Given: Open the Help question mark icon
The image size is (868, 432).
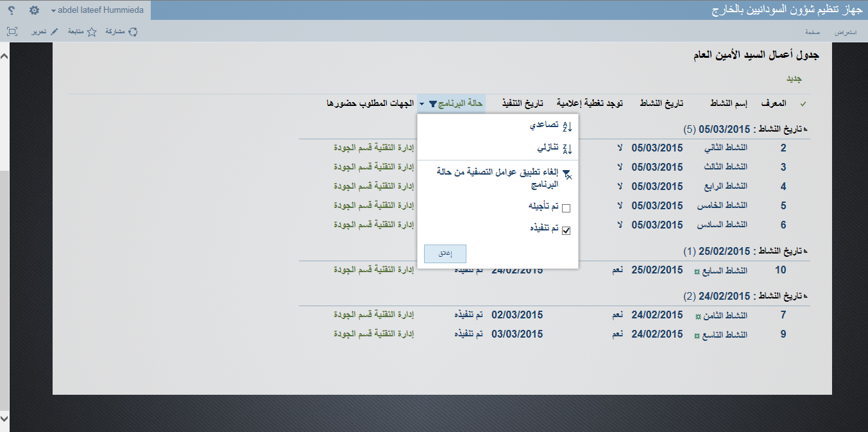Looking at the screenshot, I should point(12,10).
